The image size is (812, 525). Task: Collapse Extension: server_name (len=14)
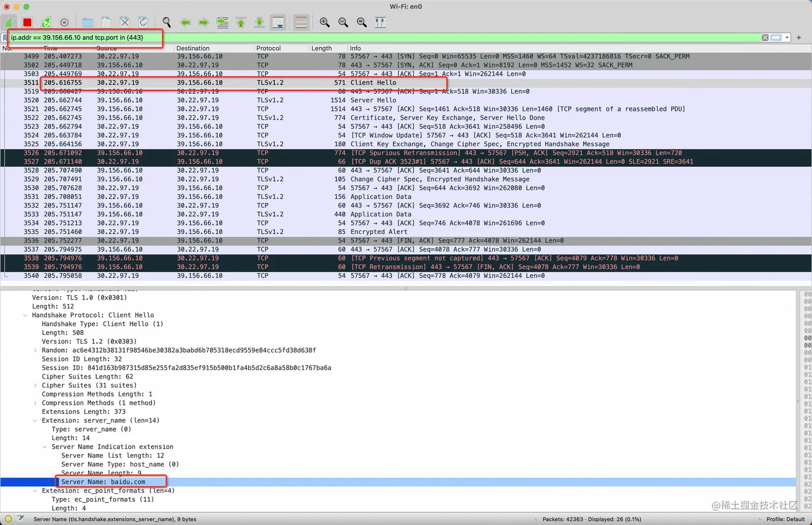click(x=35, y=420)
